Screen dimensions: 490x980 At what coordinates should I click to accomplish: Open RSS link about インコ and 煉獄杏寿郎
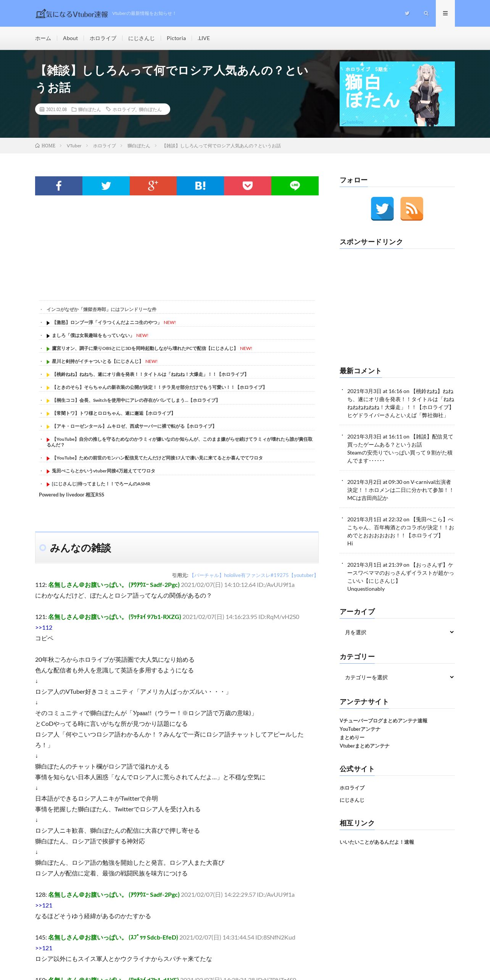click(x=102, y=309)
